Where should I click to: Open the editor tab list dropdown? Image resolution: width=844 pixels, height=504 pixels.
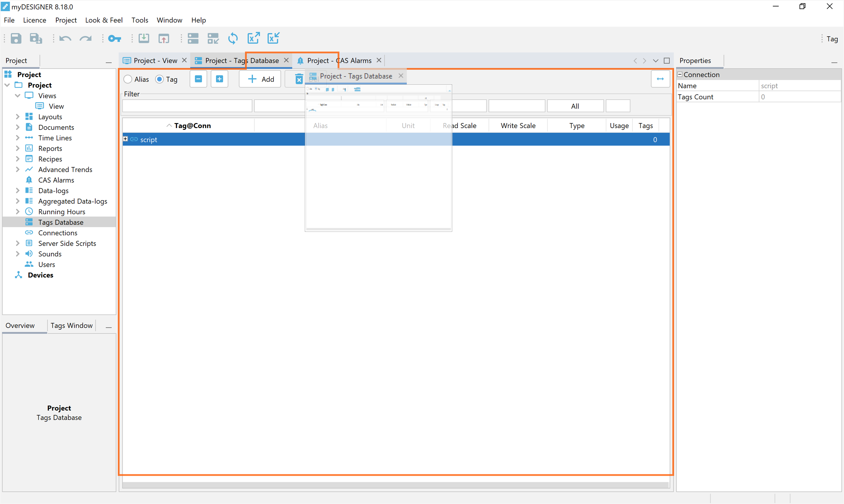click(x=656, y=60)
